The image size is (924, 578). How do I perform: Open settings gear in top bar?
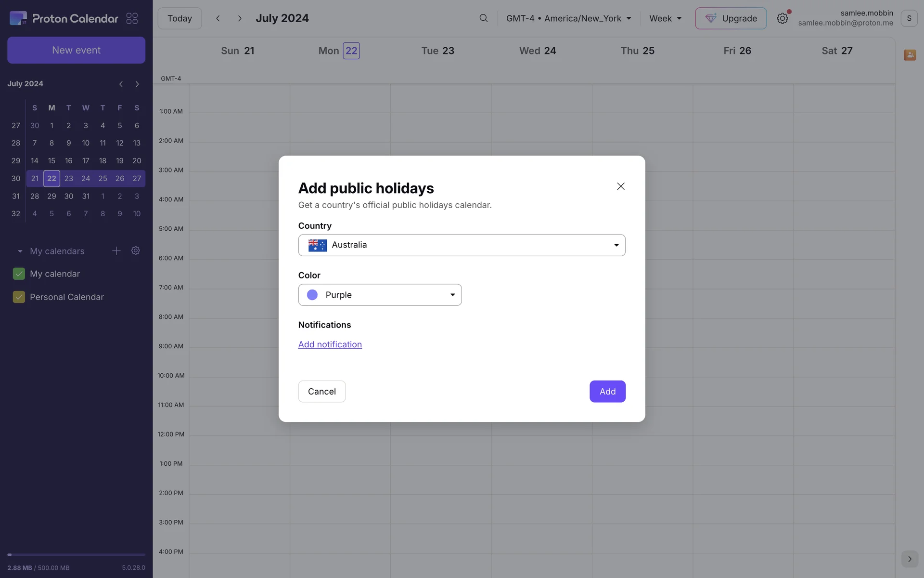[782, 18]
